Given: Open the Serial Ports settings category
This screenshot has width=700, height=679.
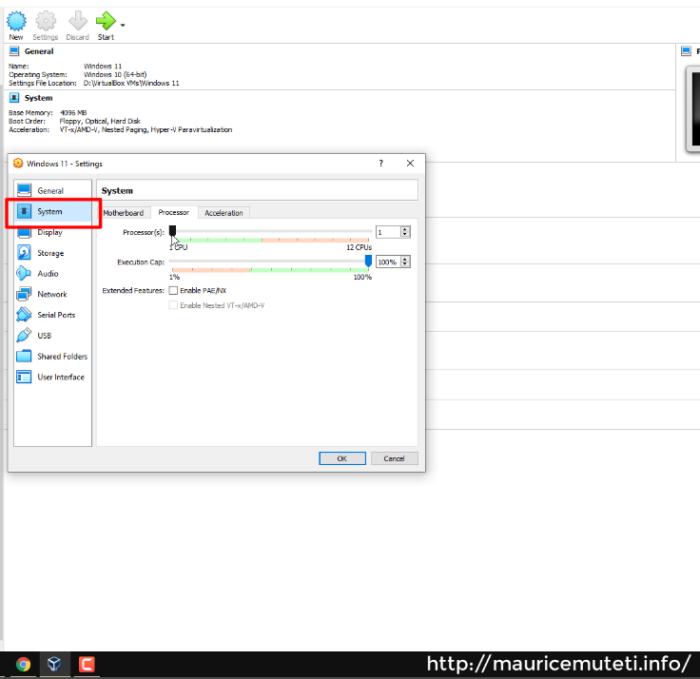Looking at the screenshot, I should pyautogui.click(x=53, y=315).
